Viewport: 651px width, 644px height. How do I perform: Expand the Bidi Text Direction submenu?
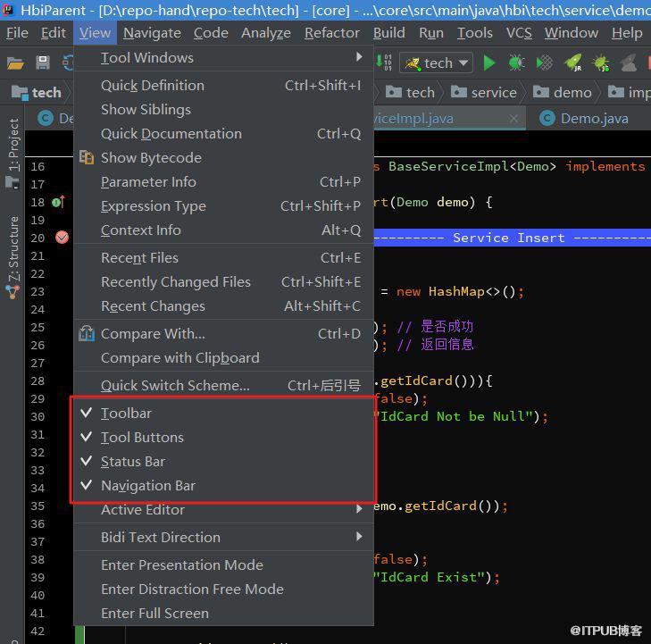[224, 537]
